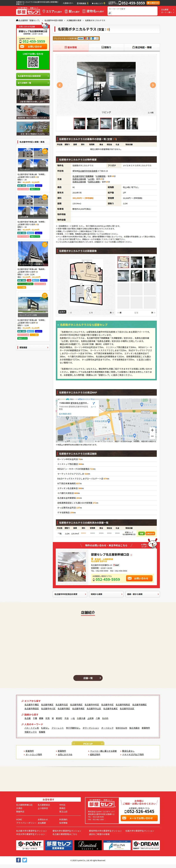Switch to the 間取り tab
Image resolution: width=176 pixels, height=868 pixels.
coord(106,48)
